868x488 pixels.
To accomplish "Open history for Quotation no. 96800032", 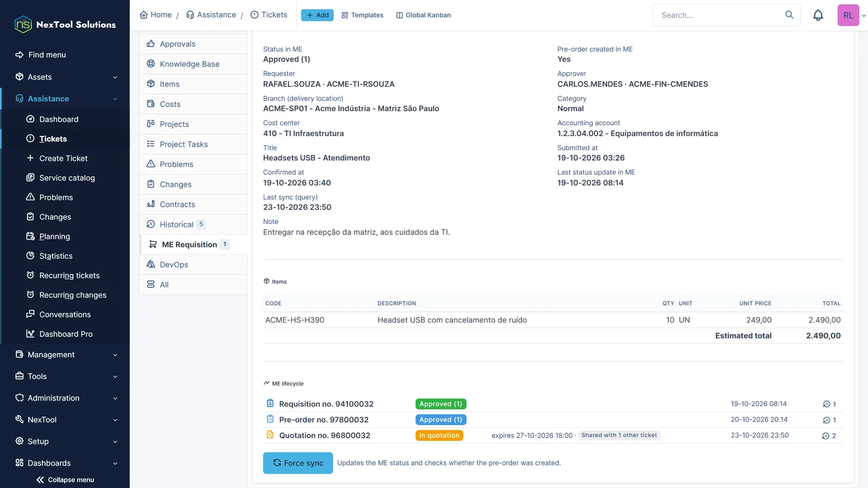I will point(829,435).
